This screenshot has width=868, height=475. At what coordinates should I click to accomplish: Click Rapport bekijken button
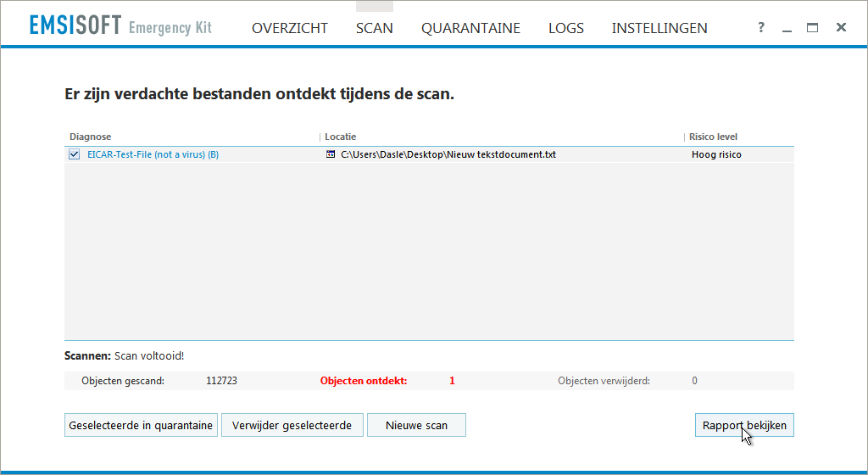[744, 425]
